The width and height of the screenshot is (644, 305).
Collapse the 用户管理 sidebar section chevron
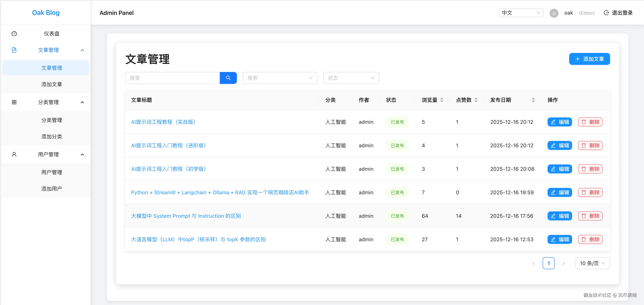[82, 154]
